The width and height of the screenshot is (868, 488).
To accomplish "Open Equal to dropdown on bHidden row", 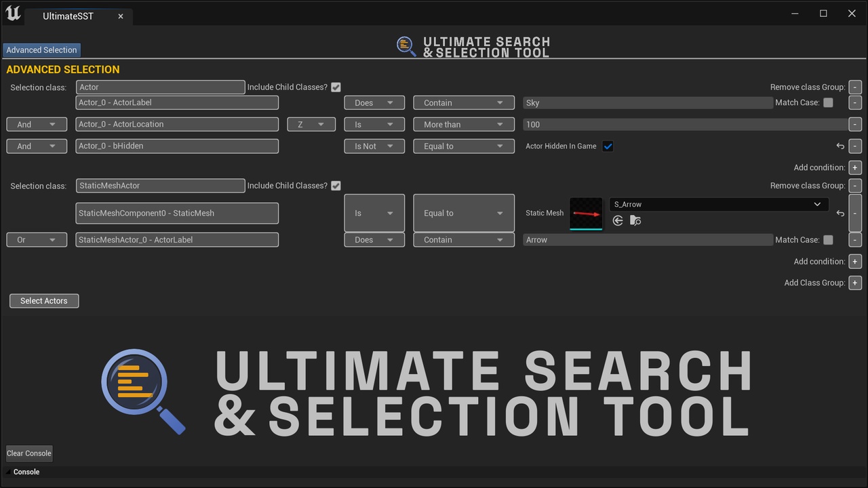I will (x=463, y=146).
